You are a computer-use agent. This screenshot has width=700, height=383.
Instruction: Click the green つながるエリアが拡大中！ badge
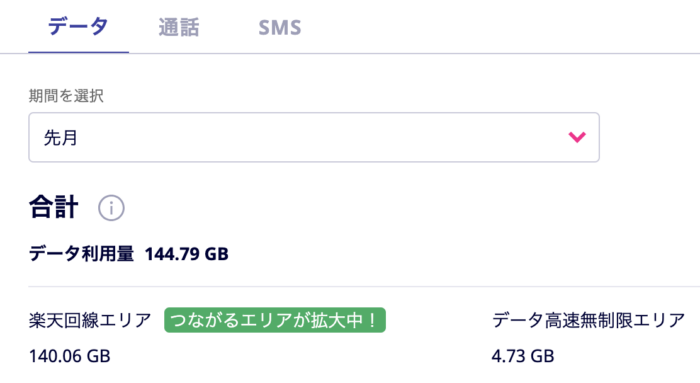coord(275,320)
